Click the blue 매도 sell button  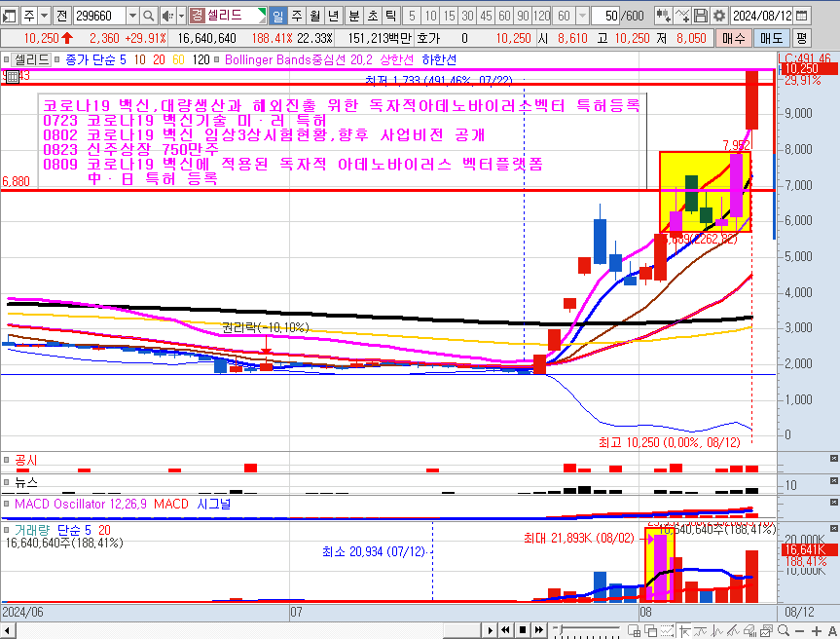[x=771, y=37]
